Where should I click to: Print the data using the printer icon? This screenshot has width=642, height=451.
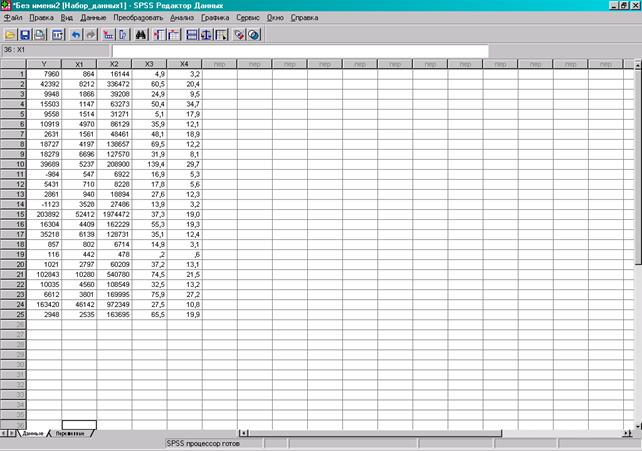tap(40, 35)
